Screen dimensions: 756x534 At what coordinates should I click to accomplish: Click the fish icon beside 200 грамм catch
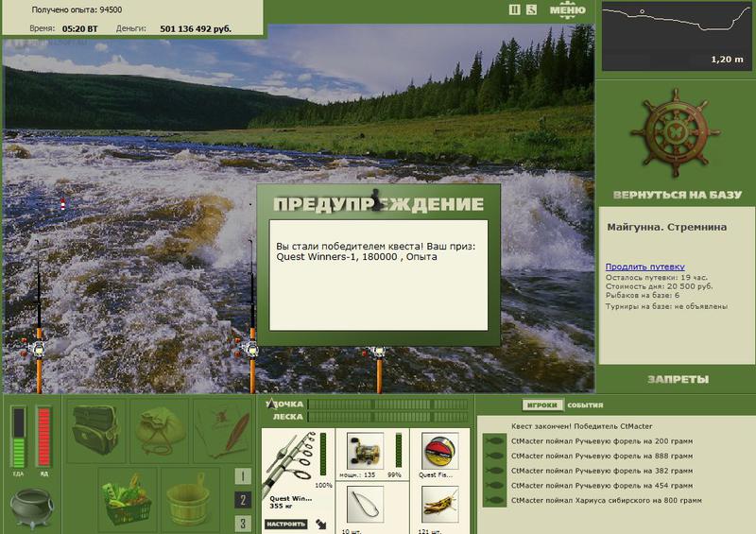tap(494, 440)
